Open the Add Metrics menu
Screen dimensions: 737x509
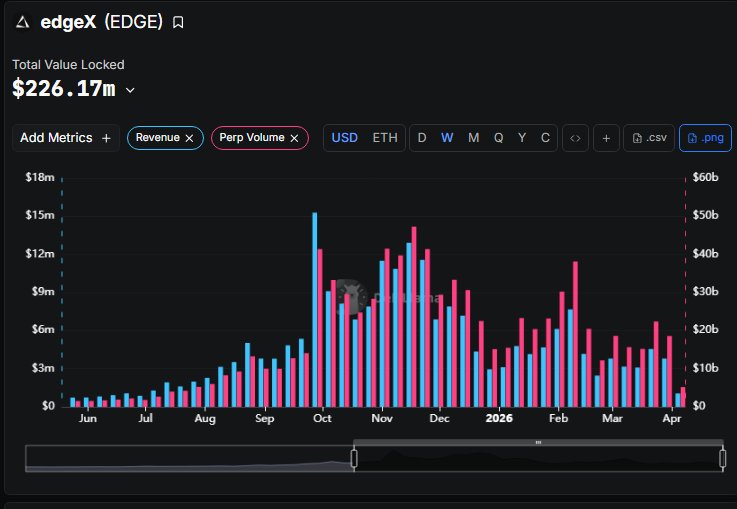[65, 138]
